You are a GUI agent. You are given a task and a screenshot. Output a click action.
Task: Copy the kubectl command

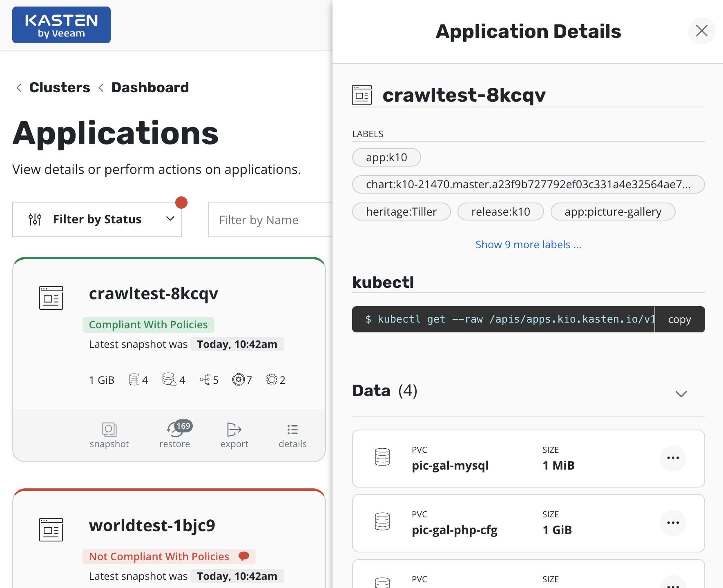[679, 319]
